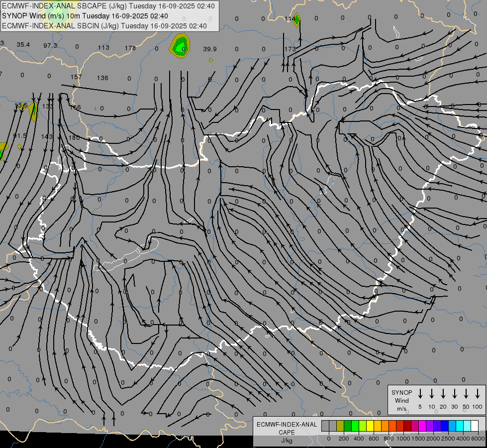Click the 1000 tick label in CAPE legend
Image resolution: width=487 pixels, height=448 pixels.
coord(403,439)
